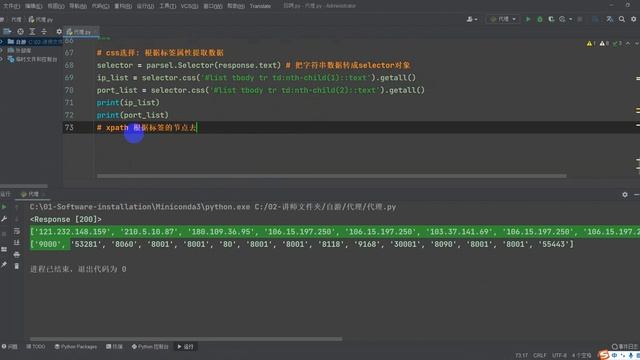The width and height of the screenshot is (640, 360).
Task: Open the Translate icon in top toolbar
Action: [x=609, y=19]
